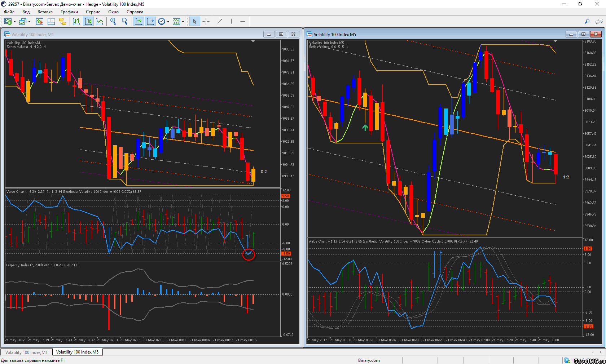Select the crosshair tool
606x364 pixels.
[206, 22]
